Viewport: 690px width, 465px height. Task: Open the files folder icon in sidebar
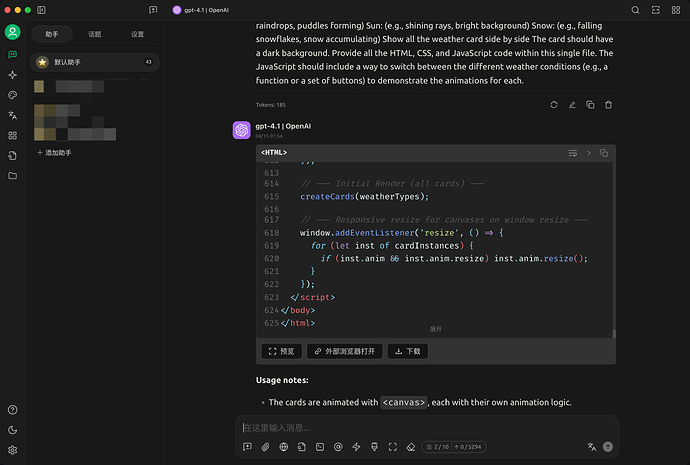(x=12, y=176)
